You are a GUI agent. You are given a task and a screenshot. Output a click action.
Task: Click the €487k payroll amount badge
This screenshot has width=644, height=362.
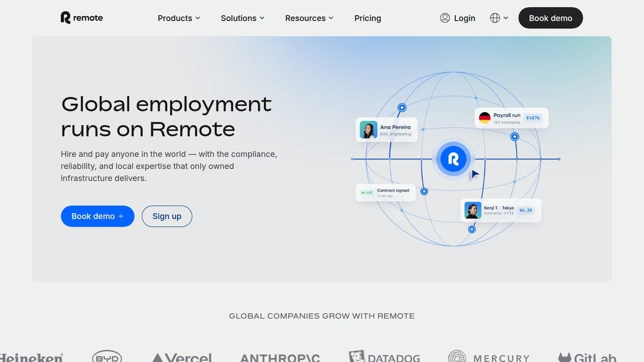tap(533, 118)
